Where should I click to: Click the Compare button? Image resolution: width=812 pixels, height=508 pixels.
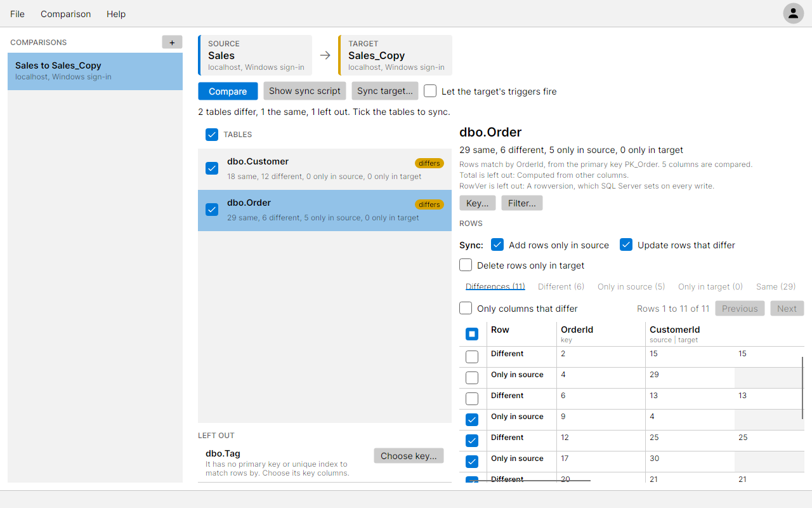[228, 91]
